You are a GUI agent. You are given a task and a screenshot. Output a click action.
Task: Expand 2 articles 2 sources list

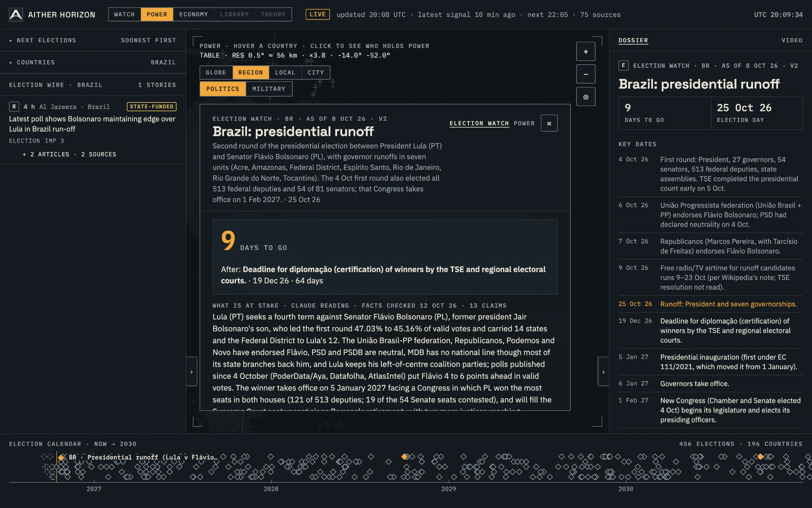69,154
